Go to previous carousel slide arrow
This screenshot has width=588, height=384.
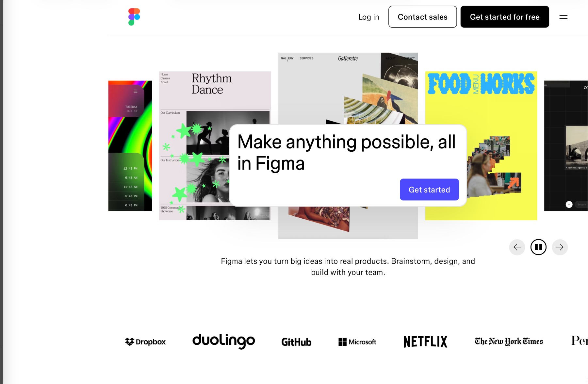(x=517, y=247)
